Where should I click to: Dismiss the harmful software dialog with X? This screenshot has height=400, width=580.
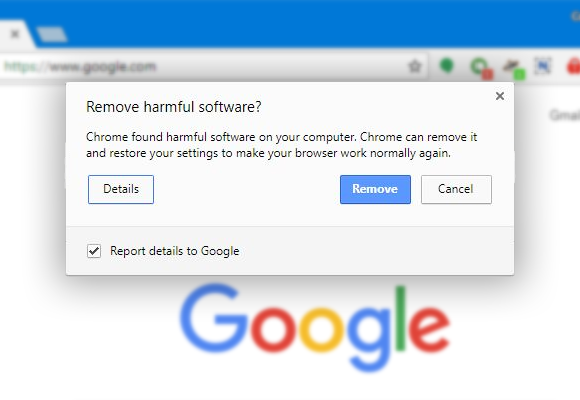(x=500, y=96)
